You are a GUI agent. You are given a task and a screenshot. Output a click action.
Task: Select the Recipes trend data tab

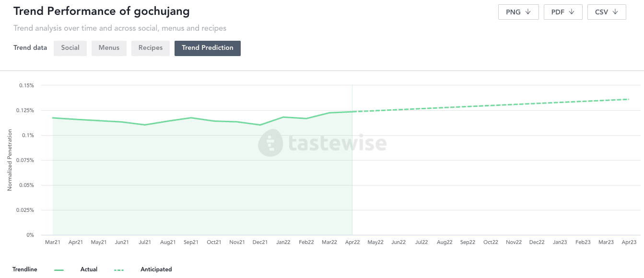pyautogui.click(x=151, y=48)
